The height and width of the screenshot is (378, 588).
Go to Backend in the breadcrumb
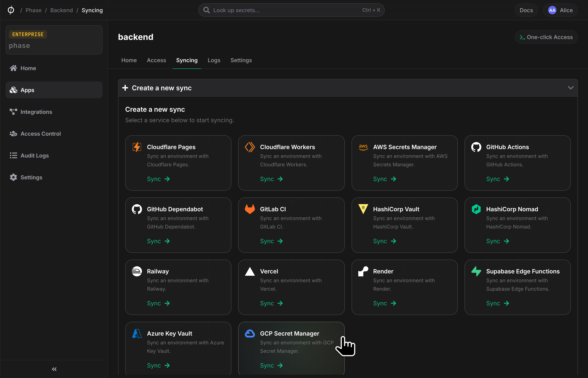point(62,10)
